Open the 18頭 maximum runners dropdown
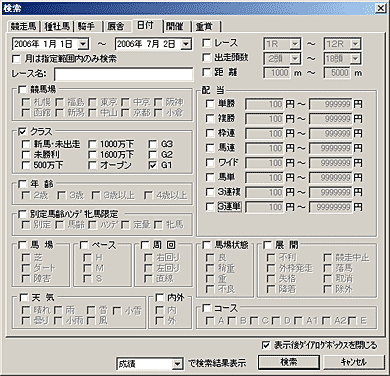 tap(356, 59)
